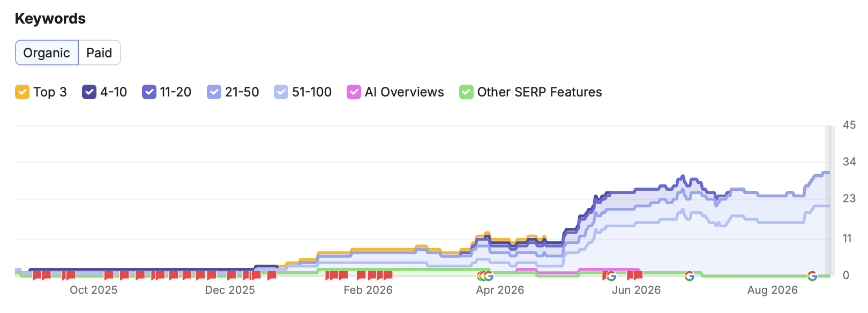The image size is (868, 313).
Task: Uncheck the Top 3 series checkbox
Action: pyautogui.click(x=22, y=92)
